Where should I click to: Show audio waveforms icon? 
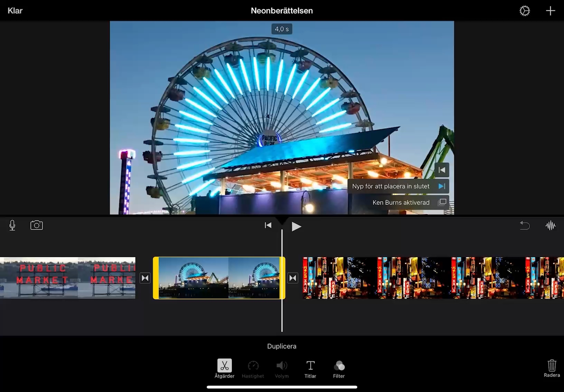(x=551, y=226)
